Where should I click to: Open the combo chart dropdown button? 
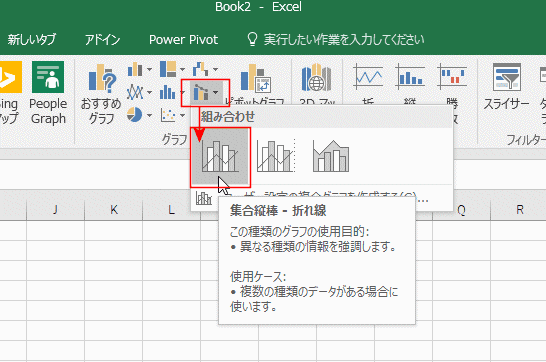(205, 93)
